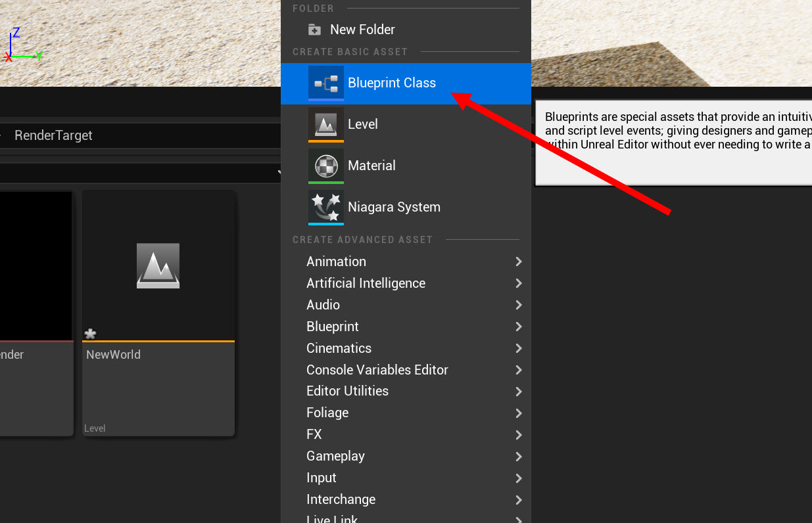812x523 pixels.
Task: Open the Cinematics submenu
Action: pyautogui.click(x=406, y=348)
